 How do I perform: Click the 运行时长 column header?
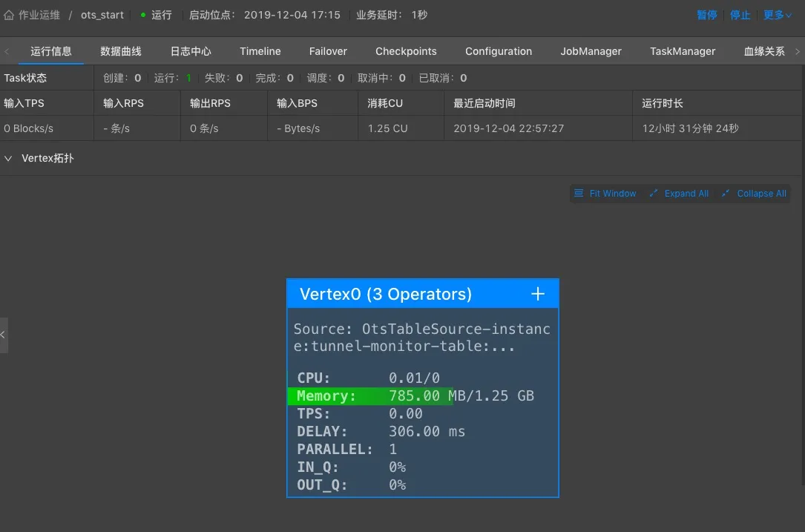pos(663,103)
